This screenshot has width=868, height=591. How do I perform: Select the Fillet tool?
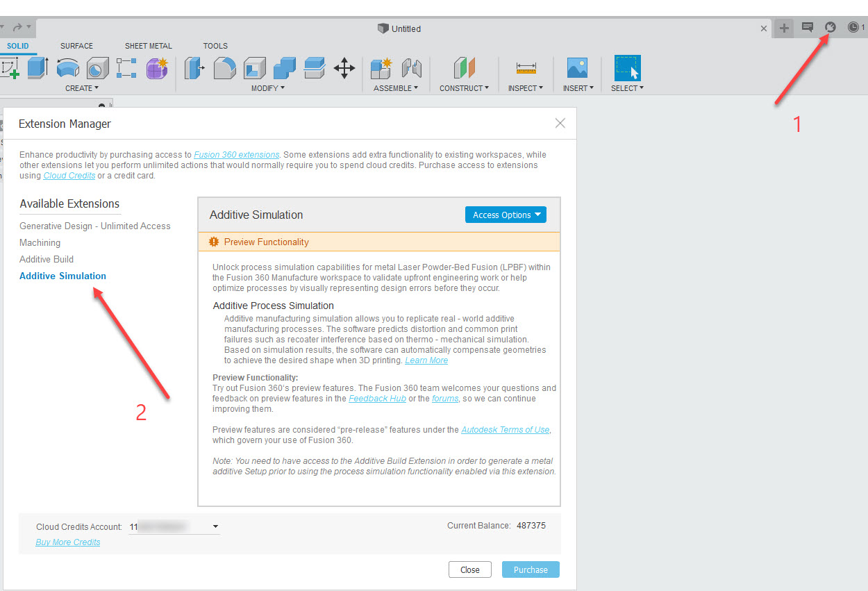point(224,68)
